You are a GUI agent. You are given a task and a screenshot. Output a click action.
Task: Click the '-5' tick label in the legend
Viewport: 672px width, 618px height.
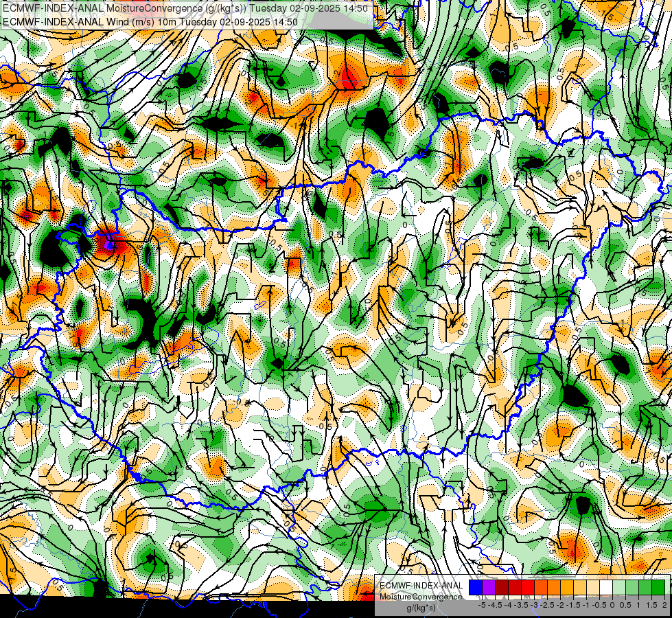click(482, 605)
